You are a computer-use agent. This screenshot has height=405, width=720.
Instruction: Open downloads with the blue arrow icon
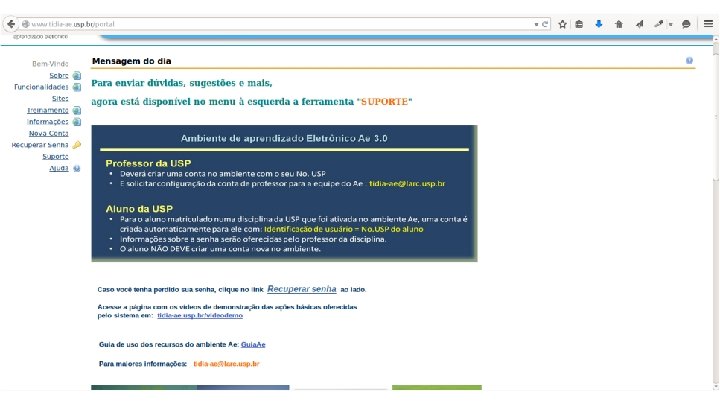599,24
